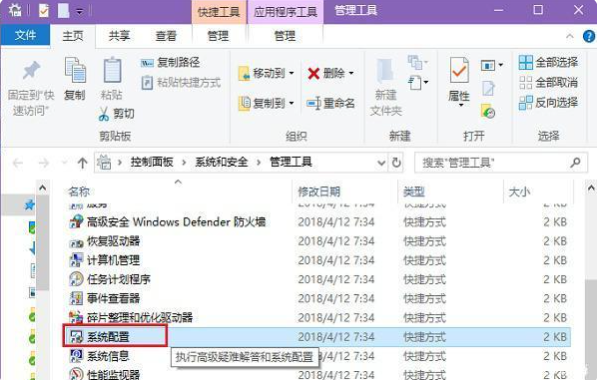Click the help question mark icon
Screen dimensions: 597x380
589,36
